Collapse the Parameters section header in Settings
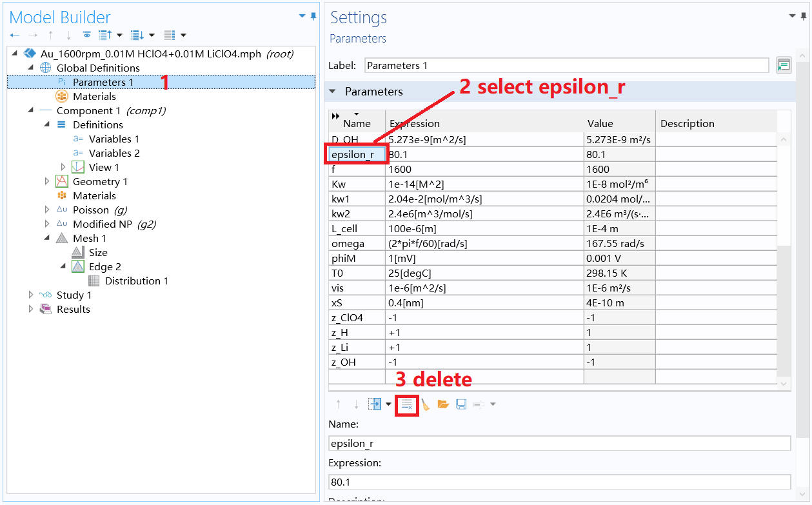This screenshot has width=812, height=505. [x=332, y=92]
